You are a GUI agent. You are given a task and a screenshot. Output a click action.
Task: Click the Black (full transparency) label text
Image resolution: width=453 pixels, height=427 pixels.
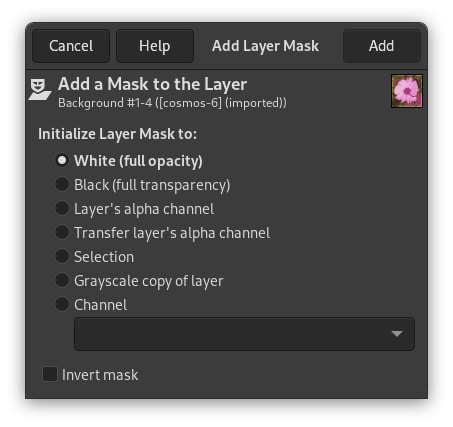[x=152, y=185]
